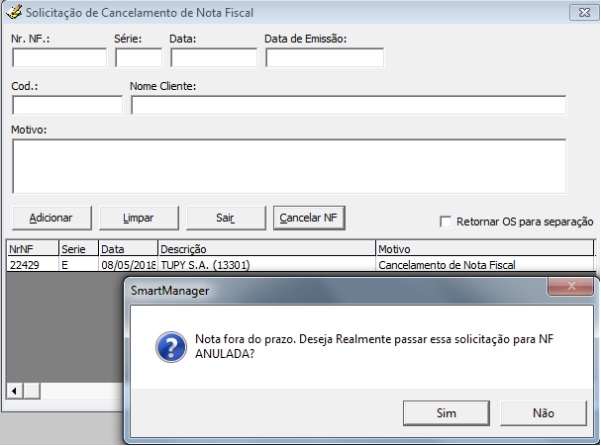Click the Limpar button
601x446 pixels.
click(139, 218)
